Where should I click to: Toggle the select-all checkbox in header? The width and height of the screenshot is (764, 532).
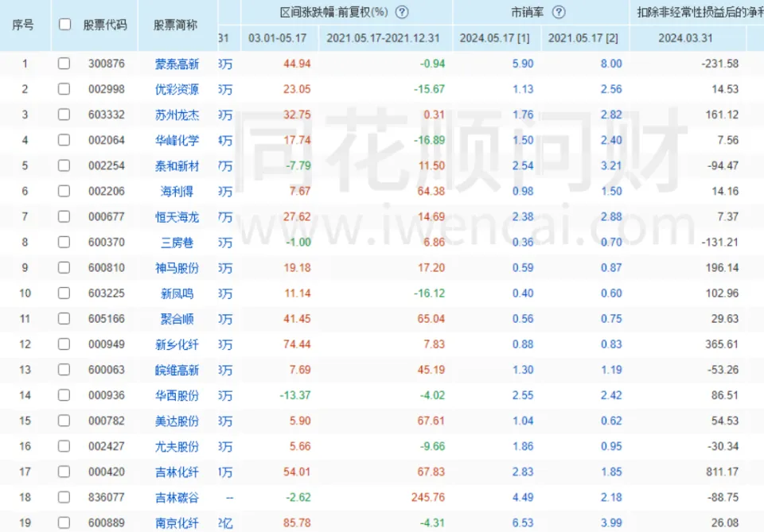point(64,25)
